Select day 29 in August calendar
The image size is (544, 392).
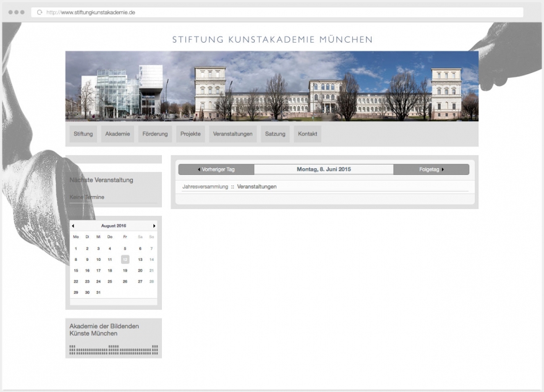coord(76,292)
